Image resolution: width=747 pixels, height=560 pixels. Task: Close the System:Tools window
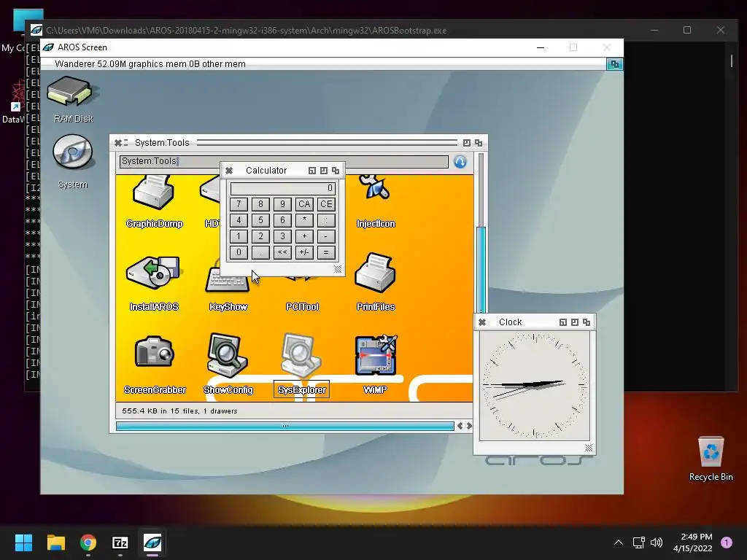117,142
